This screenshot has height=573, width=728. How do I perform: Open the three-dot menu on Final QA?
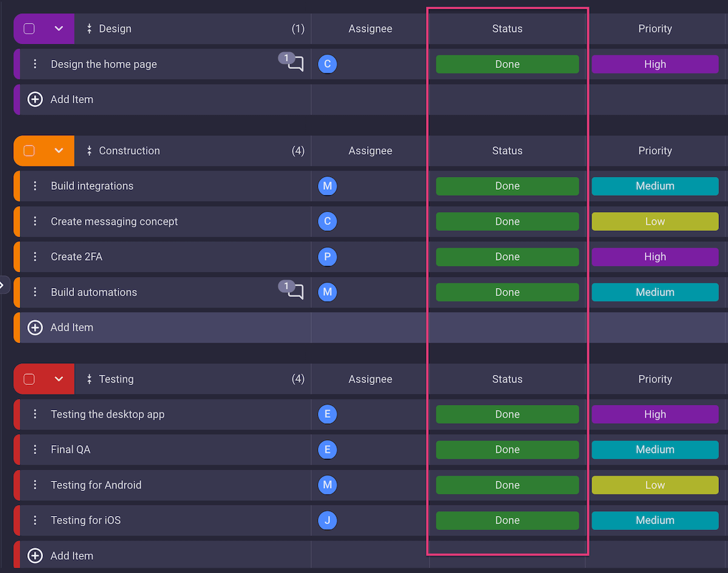pyautogui.click(x=35, y=449)
